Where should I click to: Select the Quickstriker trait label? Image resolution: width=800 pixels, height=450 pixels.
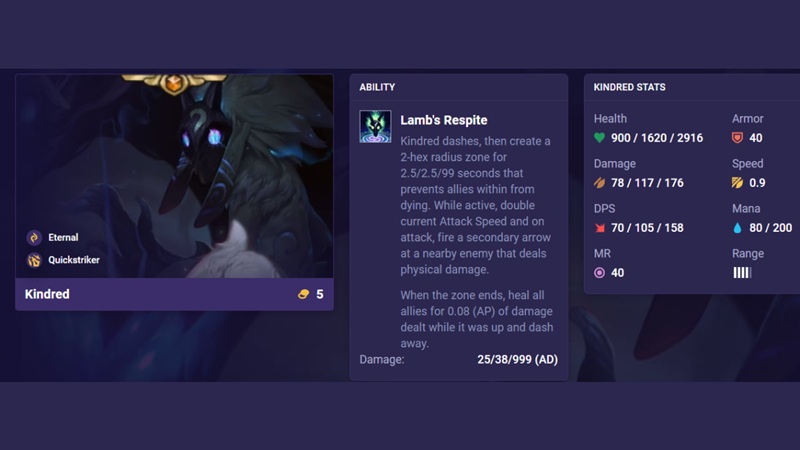point(74,260)
